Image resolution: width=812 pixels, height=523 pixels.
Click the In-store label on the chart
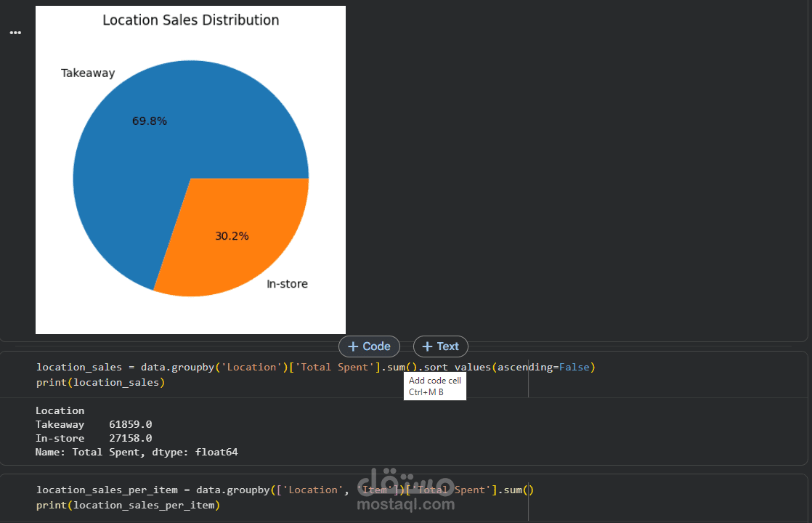[287, 284]
